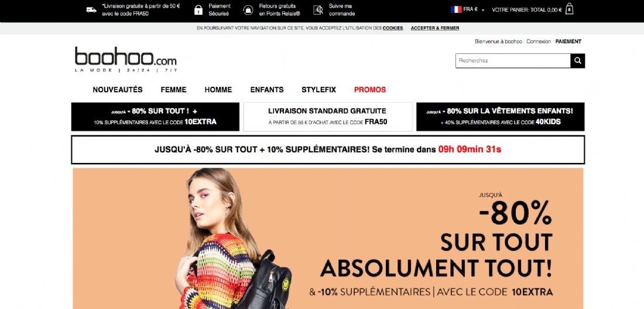Click the delivery truck icon

point(91,10)
